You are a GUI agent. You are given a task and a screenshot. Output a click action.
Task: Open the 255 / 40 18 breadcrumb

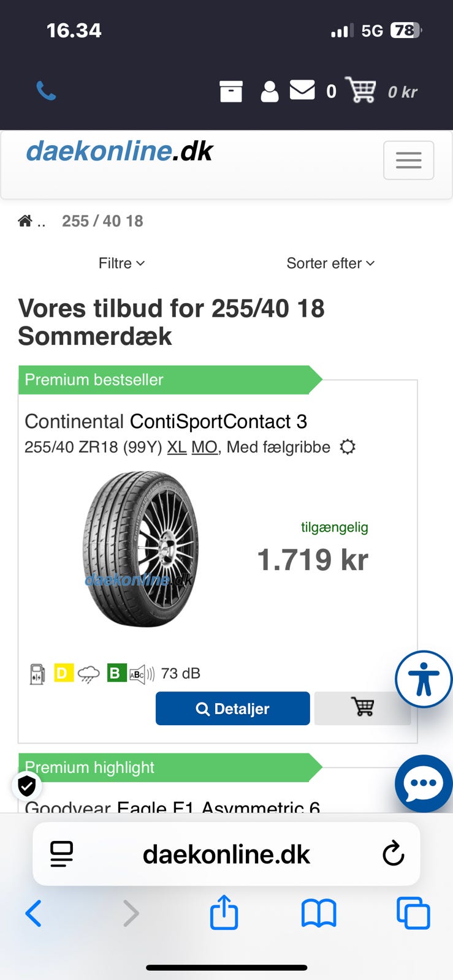[x=102, y=221]
